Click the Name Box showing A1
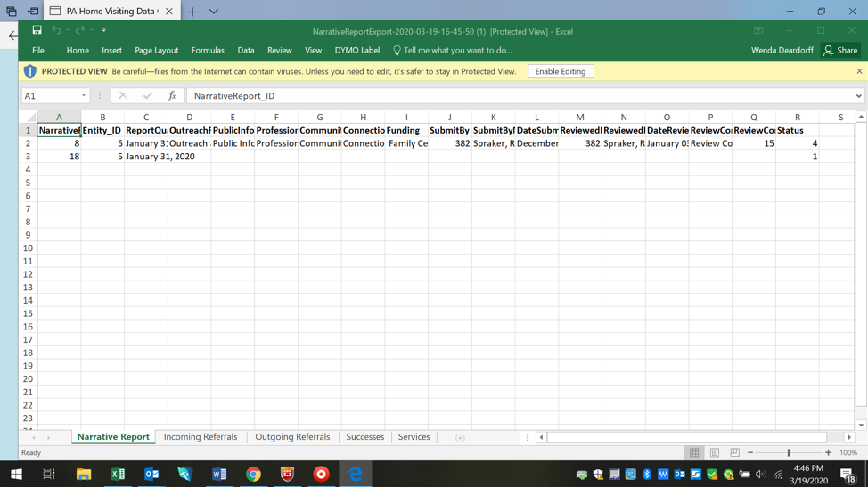Image resolution: width=868 pixels, height=487 pixels. (50, 95)
